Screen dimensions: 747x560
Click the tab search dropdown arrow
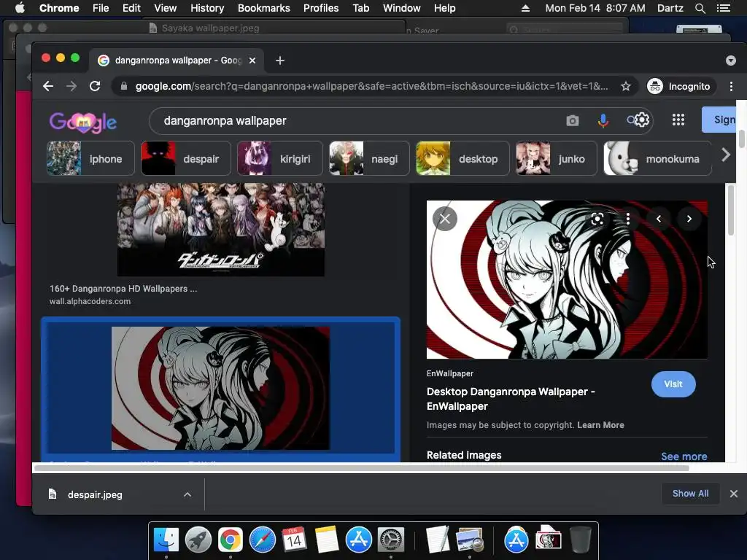pyautogui.click(x=730, y=61)
